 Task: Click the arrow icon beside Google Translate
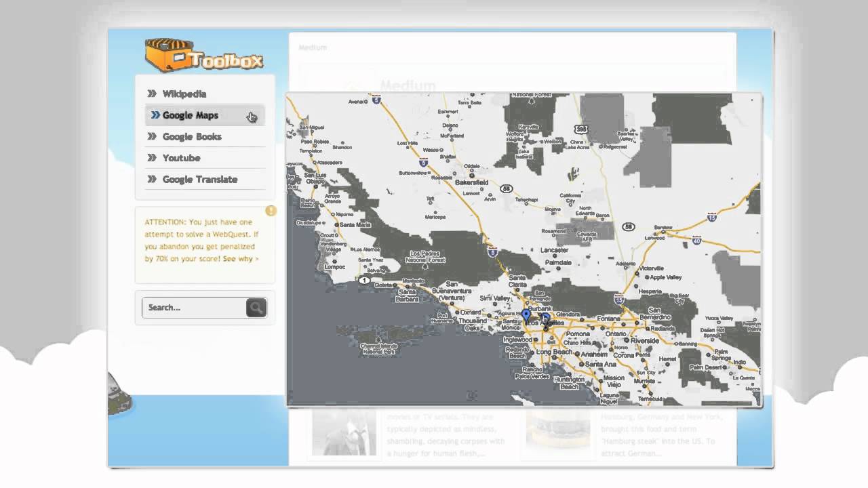click(x=152, y=180)
